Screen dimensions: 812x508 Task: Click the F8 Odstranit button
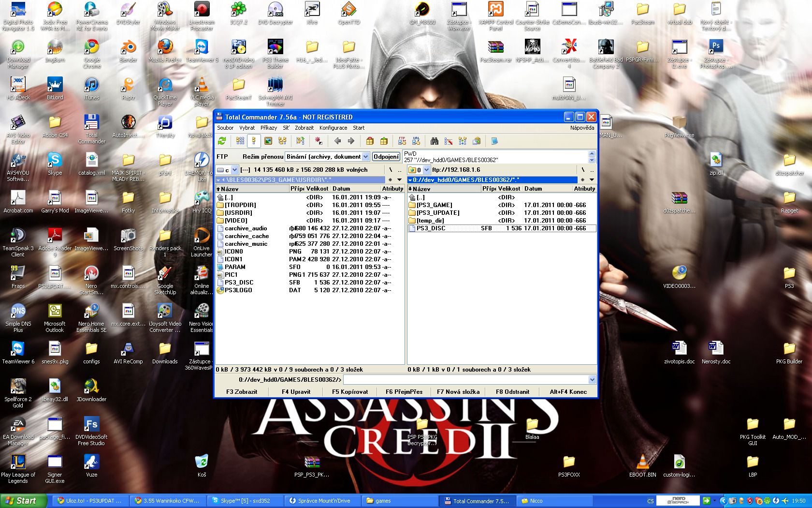pos(512,392)
